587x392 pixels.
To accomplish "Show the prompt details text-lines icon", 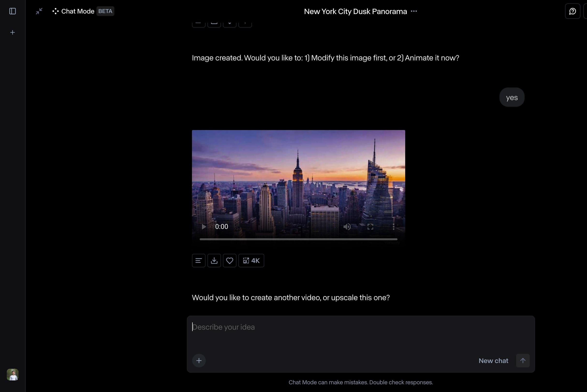I will [198, 261].
